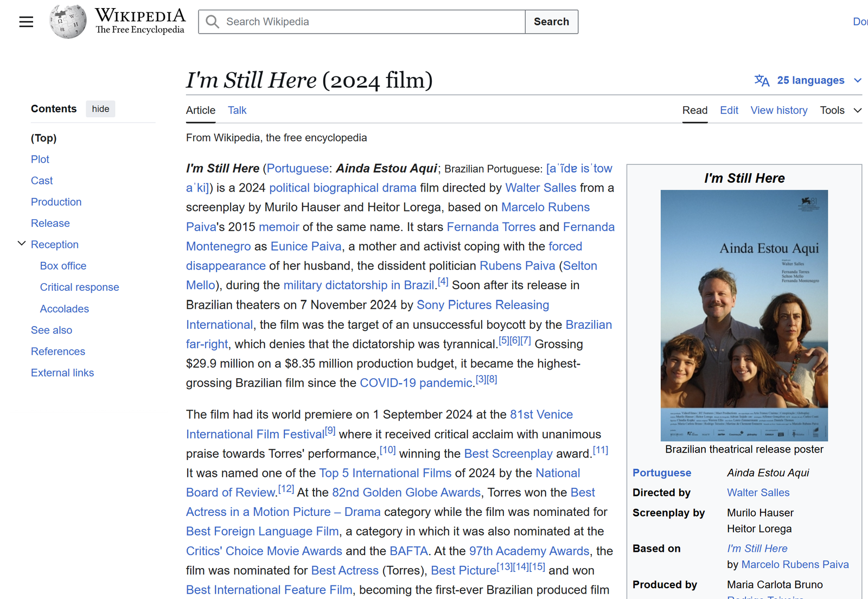Open the hamburger main menu

26,22
